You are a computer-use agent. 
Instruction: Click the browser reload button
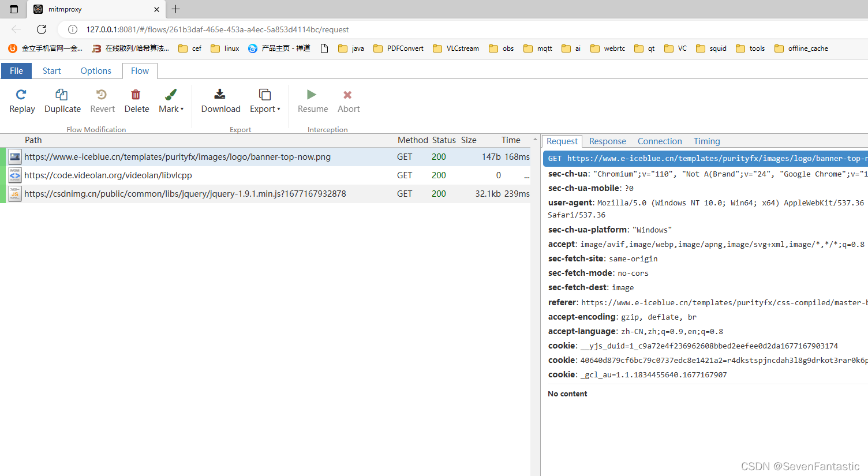42,29
